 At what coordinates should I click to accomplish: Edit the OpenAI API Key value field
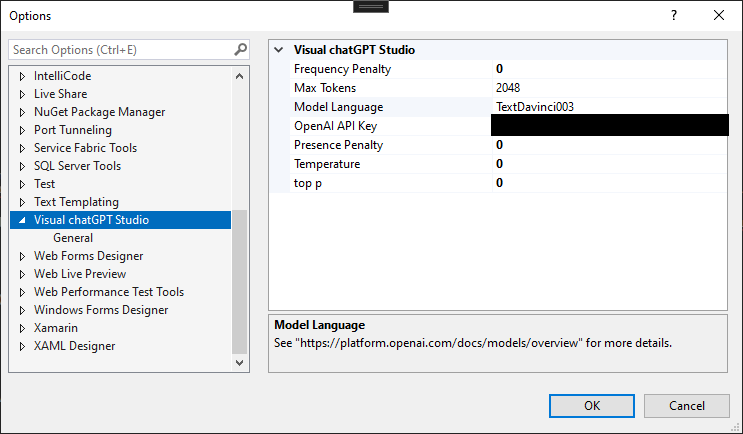click(x=609, y=126)
